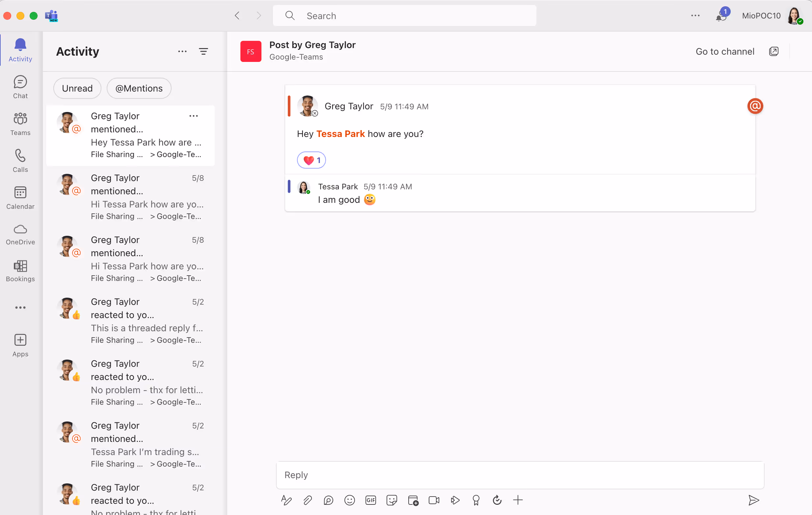Open settings ellipsis in title bar

[695, 15]
